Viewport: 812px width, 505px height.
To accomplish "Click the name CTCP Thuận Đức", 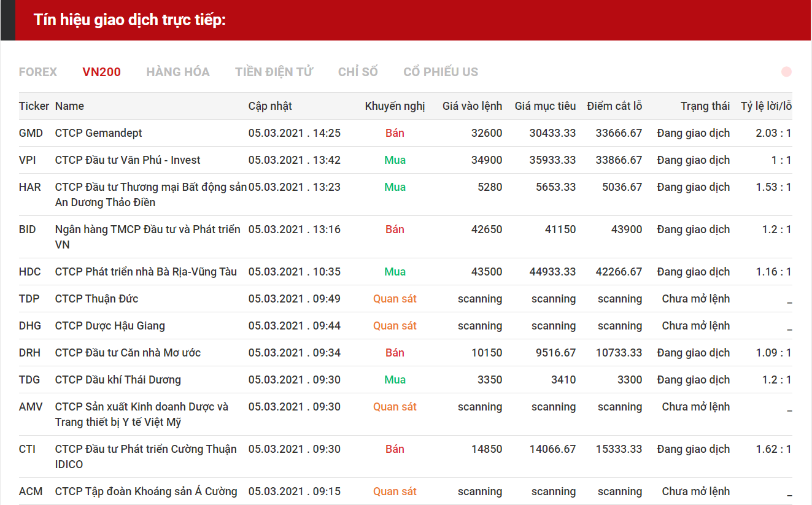I will click(x=97, y=299).
